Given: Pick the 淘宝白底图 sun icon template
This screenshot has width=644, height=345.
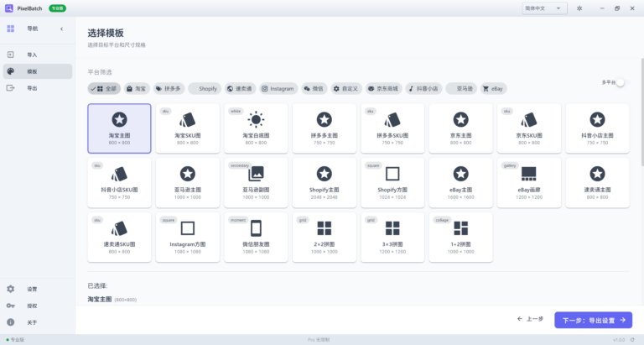Looking at the screenshot, I should click(x=256, y=128).
